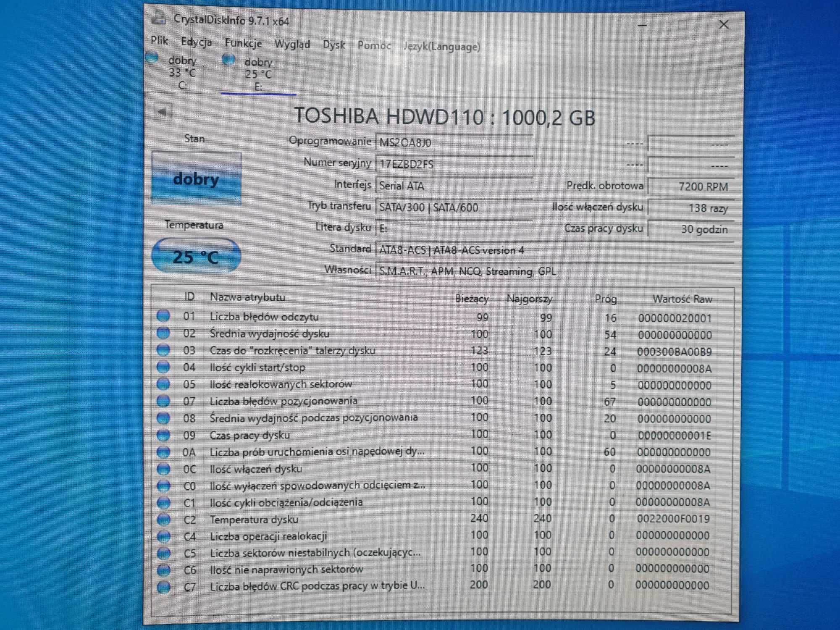Click the Tryb transferu field SATA/300 | SATA/600
Image resolution: width=840 pixels, height=630 pixels.
coord(454,207)
